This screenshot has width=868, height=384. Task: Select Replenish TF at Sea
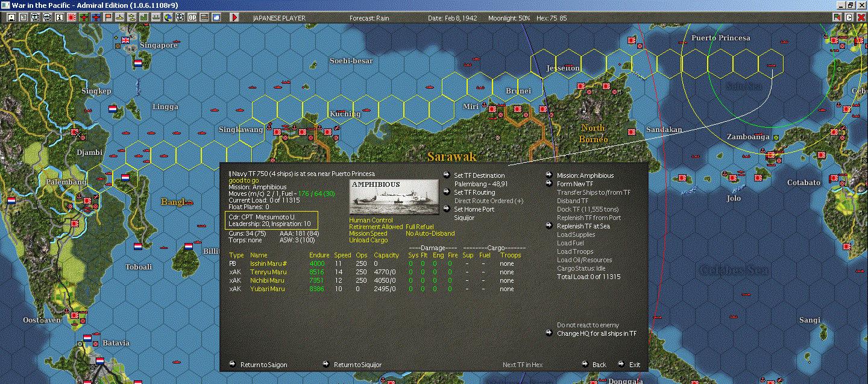coord(584,226)
